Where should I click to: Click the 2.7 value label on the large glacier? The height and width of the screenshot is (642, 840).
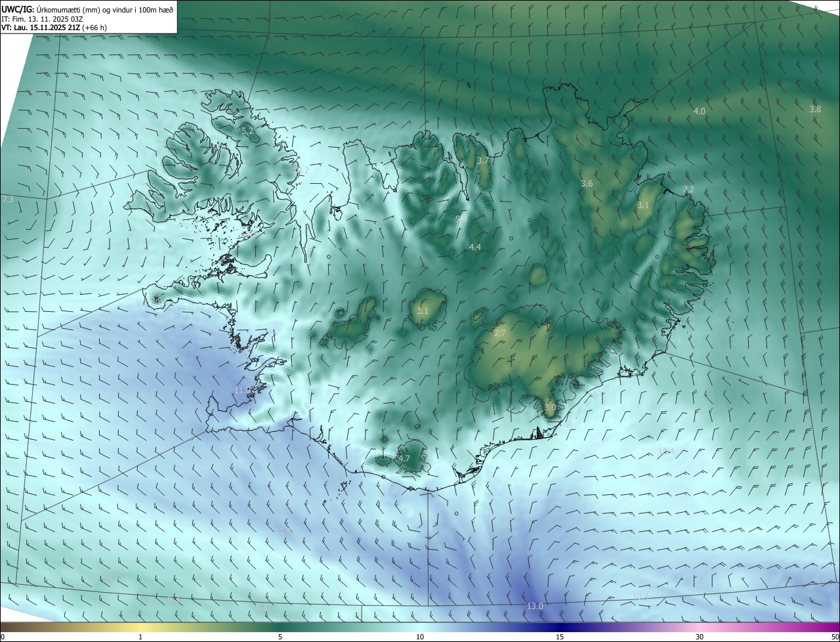499,333
